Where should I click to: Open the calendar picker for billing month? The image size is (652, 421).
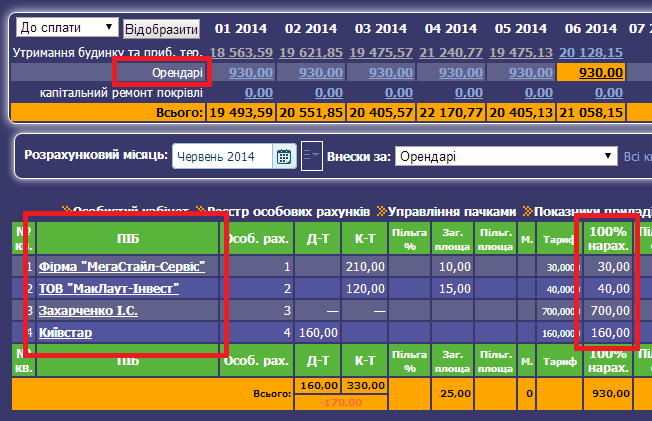pos(284,156)
